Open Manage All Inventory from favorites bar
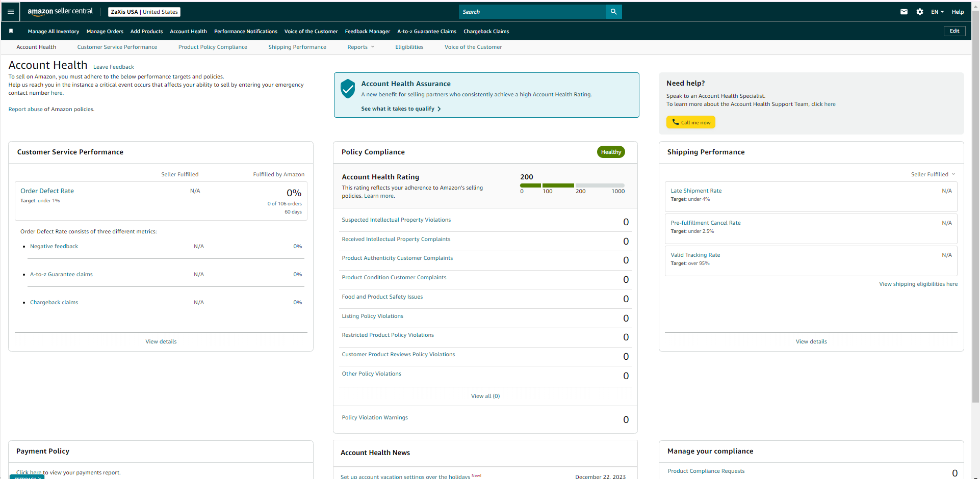Screen dimensions: 980x479 coord(54,31)
